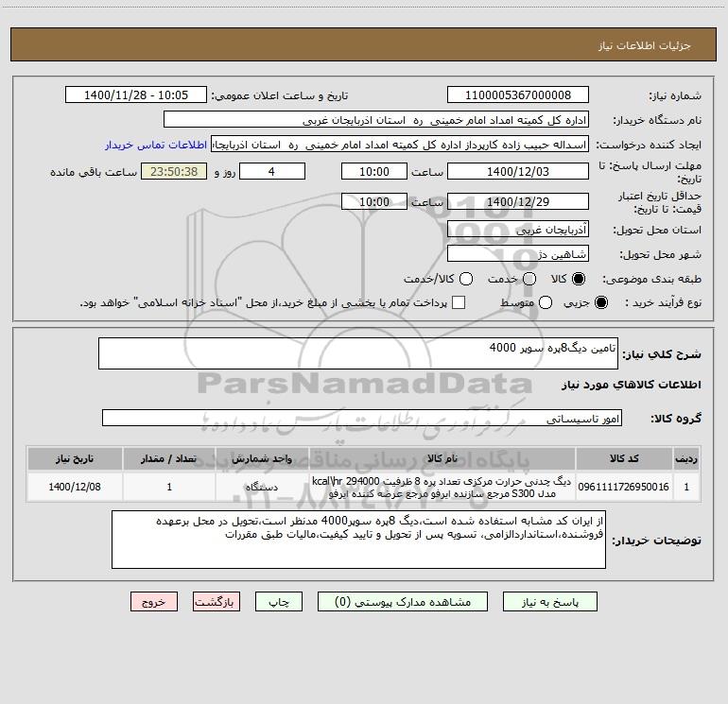
Task: Click the item name cell starting دیگ چدنی
Action: [x=442, y=487]
